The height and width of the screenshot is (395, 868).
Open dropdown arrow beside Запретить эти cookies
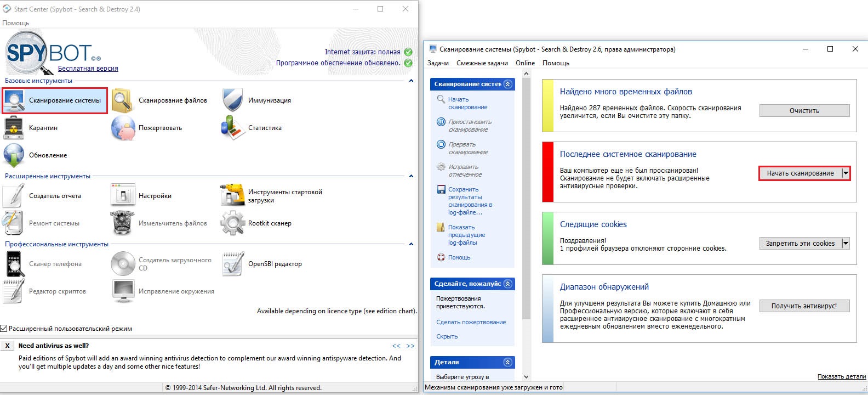[x=846, y=244]
